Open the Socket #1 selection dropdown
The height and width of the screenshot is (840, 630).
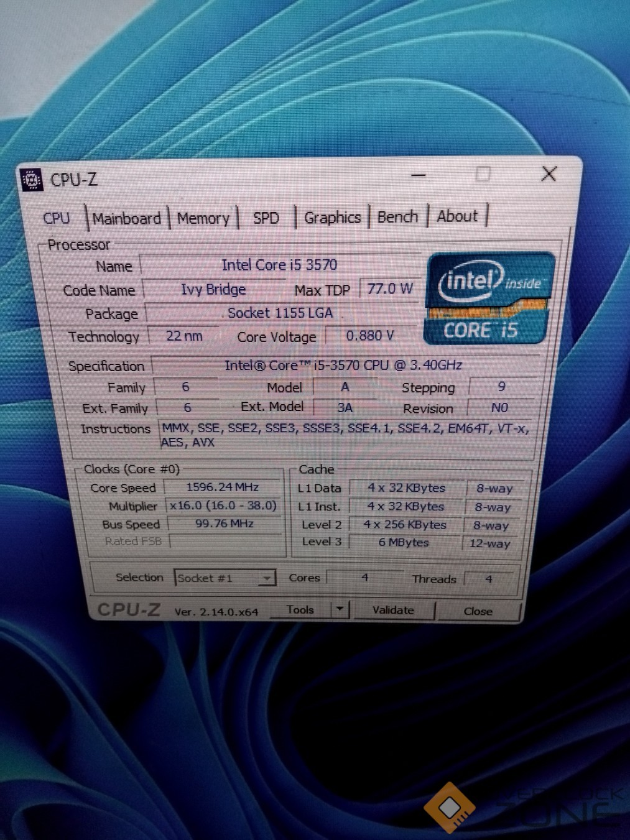coord(225,578)
